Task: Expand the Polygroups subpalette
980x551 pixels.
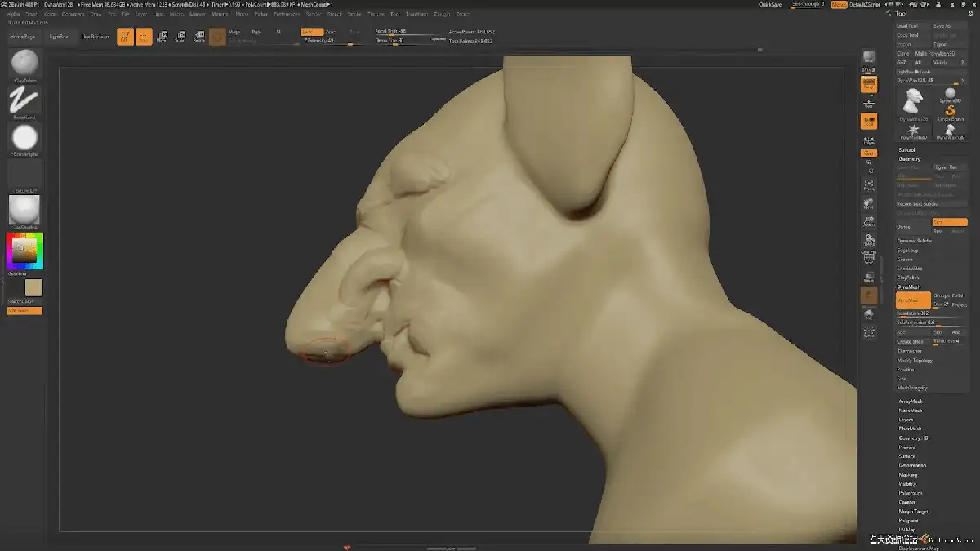Action: [x=911, y=493]
